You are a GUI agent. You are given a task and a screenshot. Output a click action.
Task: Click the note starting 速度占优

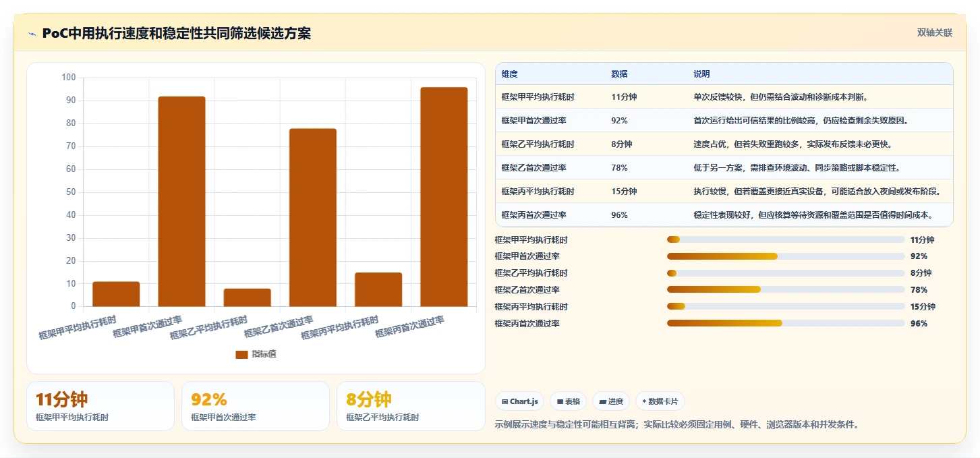click(x=792, y=144)
